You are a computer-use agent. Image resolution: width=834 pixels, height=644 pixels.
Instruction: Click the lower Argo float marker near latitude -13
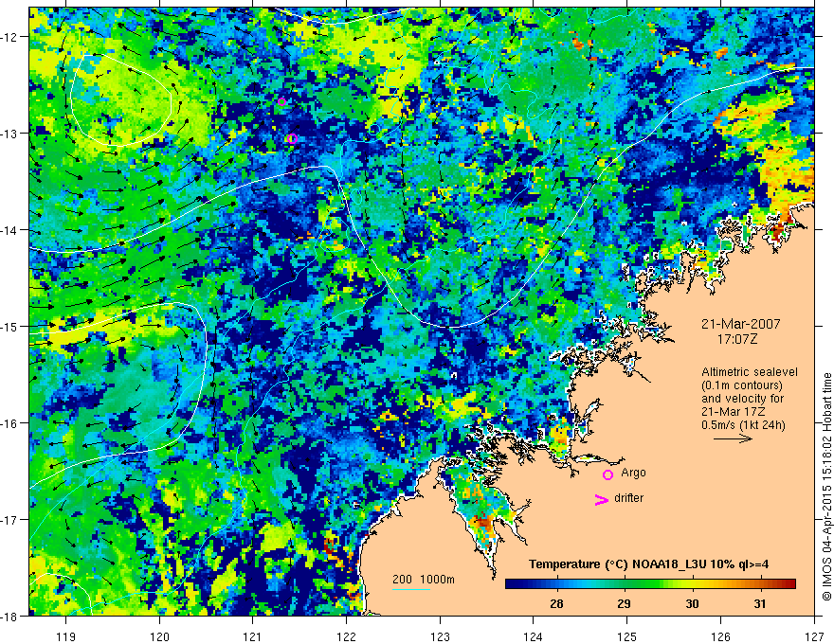(292, 138)
